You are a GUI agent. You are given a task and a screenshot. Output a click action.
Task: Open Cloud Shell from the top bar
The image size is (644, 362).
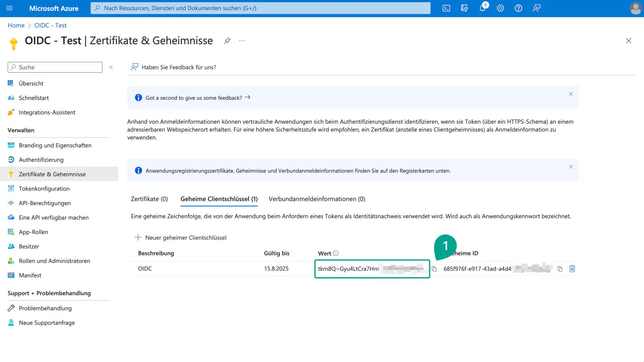pyautogui.click(x=446, y=8)
